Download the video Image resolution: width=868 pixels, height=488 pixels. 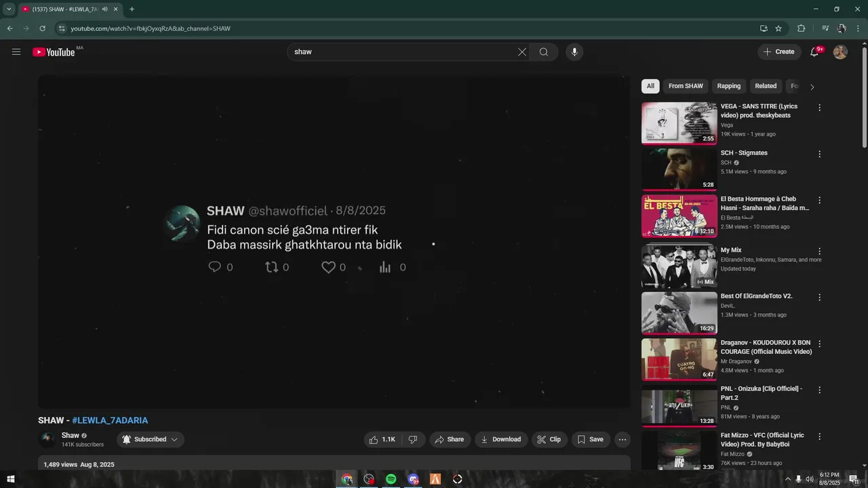(x=500, y=439)
